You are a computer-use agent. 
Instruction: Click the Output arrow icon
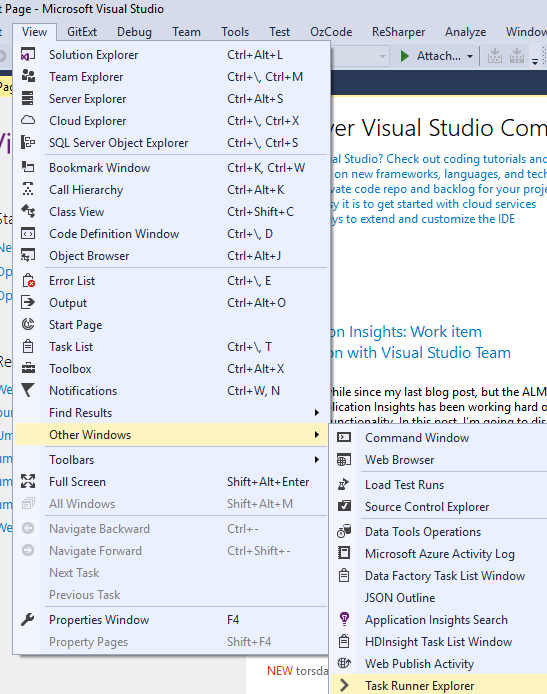[x=28, y=303]
